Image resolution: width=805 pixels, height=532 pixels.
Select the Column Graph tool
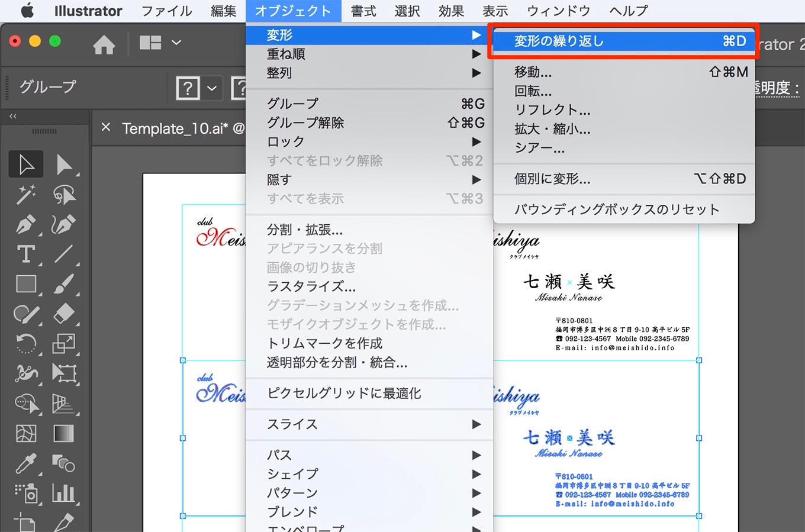[x=64, y=494]
